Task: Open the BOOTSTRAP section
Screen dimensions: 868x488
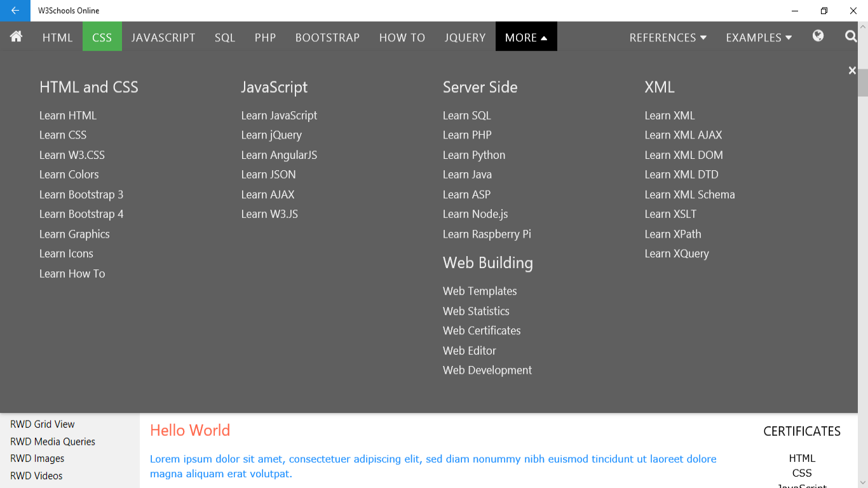Action: pos(327,37)
